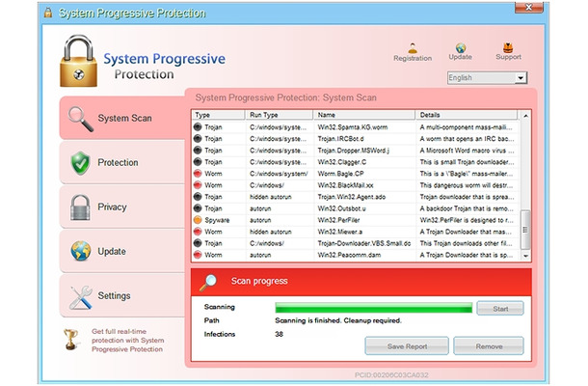Image resolution: width=588 pixels, height=386 pixels.
Task: Click the Start scan button
Action: [x=500, y=309]
